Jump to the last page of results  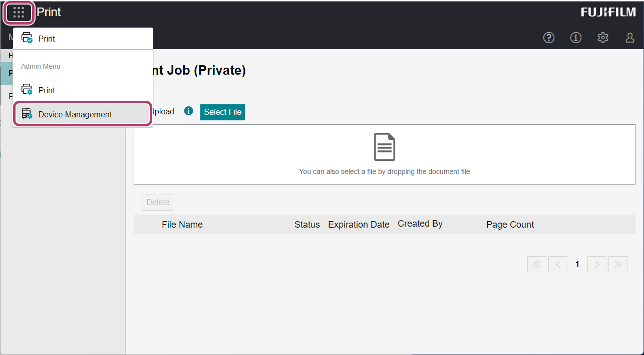(x=618, y=264)
